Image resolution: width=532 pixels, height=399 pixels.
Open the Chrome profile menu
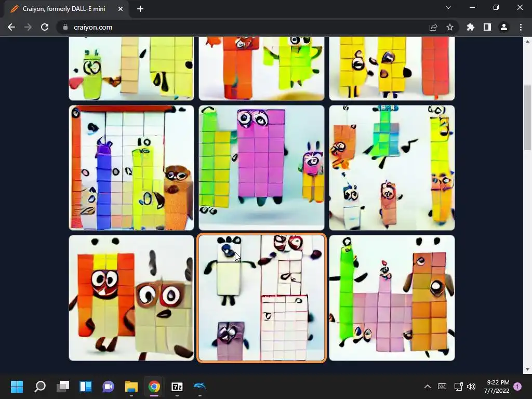[504, 27]
